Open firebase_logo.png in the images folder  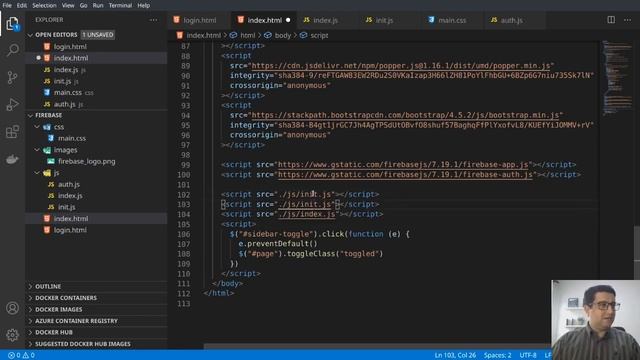pos(96,161)
